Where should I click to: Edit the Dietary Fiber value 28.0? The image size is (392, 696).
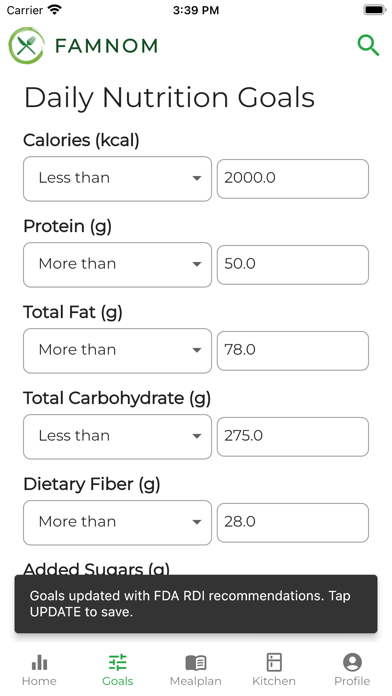coord(293,522)
